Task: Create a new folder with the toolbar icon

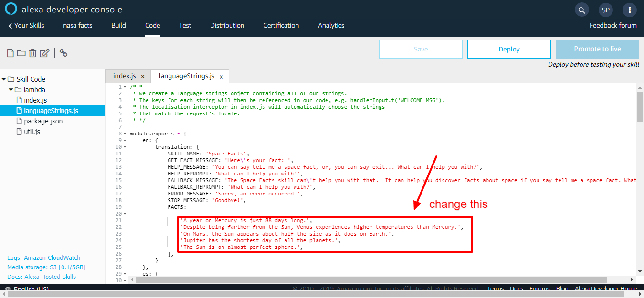Action: [x=21, y=53]
